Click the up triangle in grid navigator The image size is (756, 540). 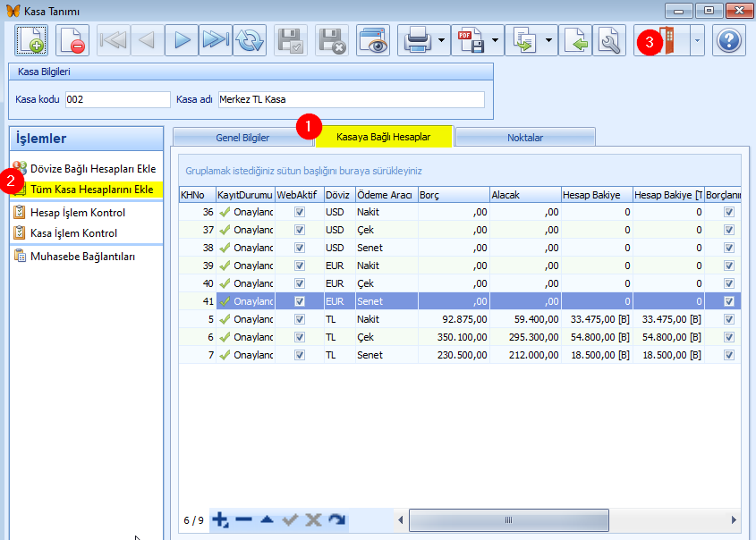pos(268,519)
